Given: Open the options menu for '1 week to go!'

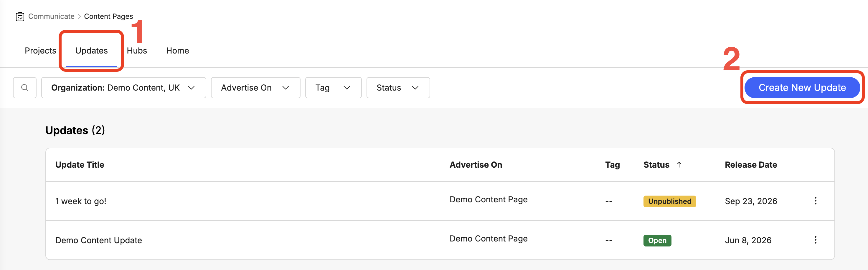Looking at the screenshot, I should [815, 201].
